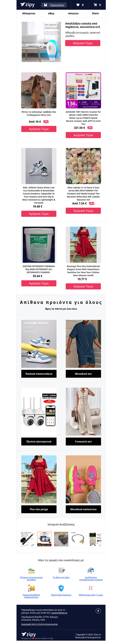Open the Παραγγελίες orders link
This screenshot has height=644, width=122.
[x=57, y=5]
